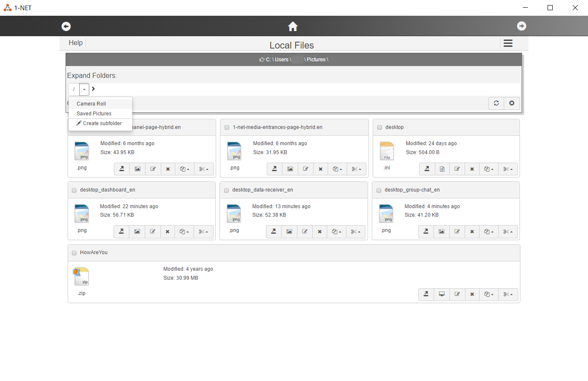Delete the desktop_dashboard_en file
This screenshot has height=381, width=588.
[168, 232]
